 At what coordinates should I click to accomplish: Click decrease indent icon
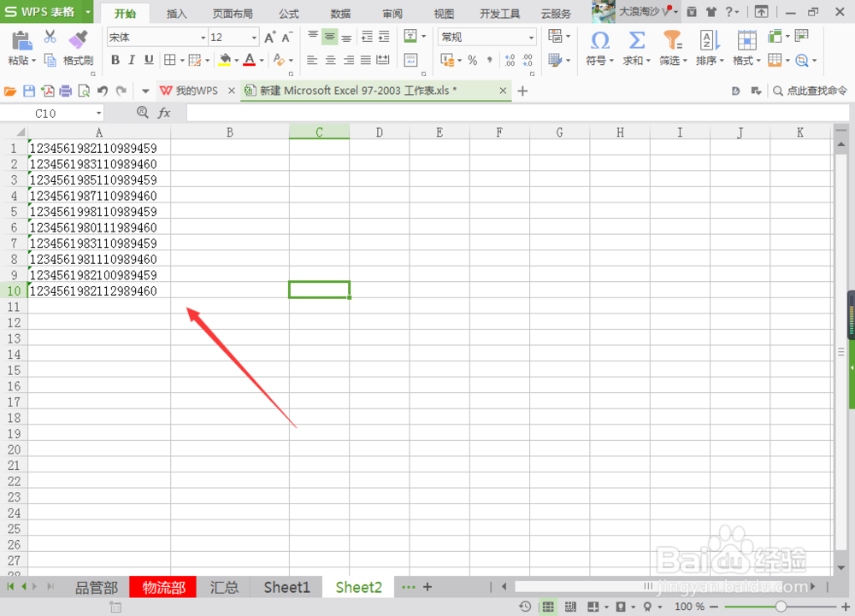pos(367,37)
